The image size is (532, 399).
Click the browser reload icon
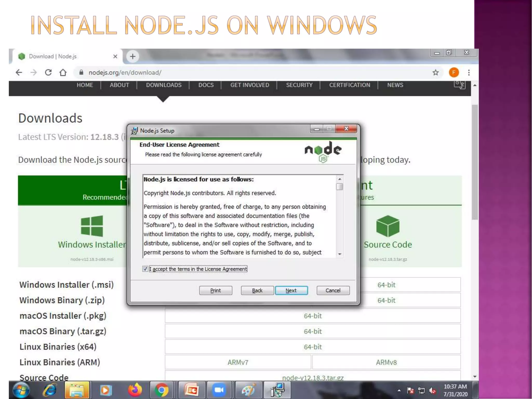[x=48, y=72]
